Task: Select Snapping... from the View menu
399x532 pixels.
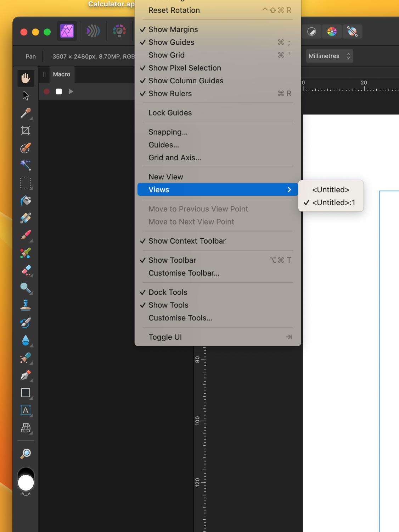Action: tap(168, 132)
